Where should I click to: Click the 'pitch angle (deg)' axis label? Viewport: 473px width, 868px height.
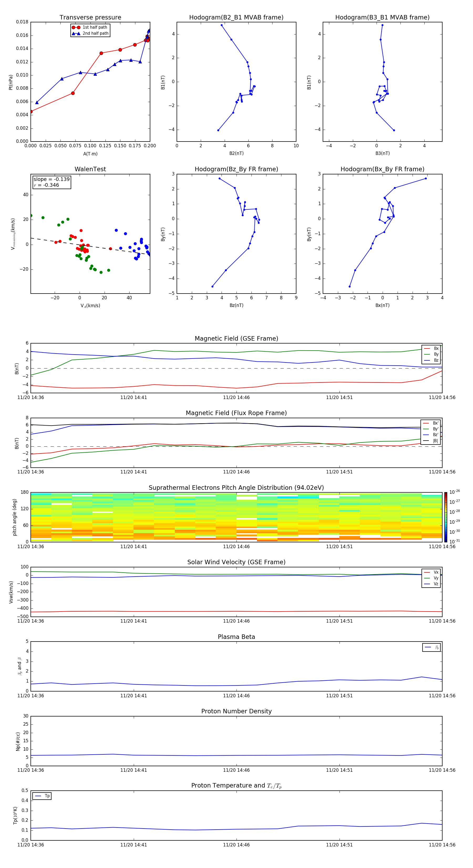coord(14,517)
